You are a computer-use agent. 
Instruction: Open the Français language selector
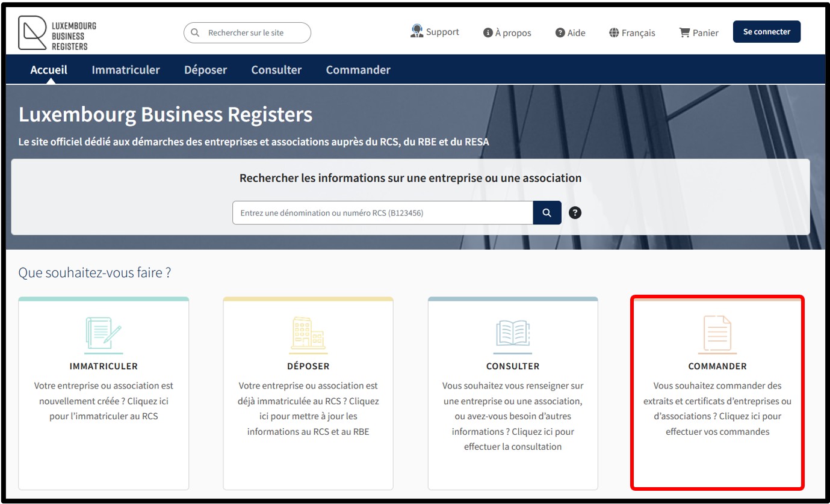632,32
